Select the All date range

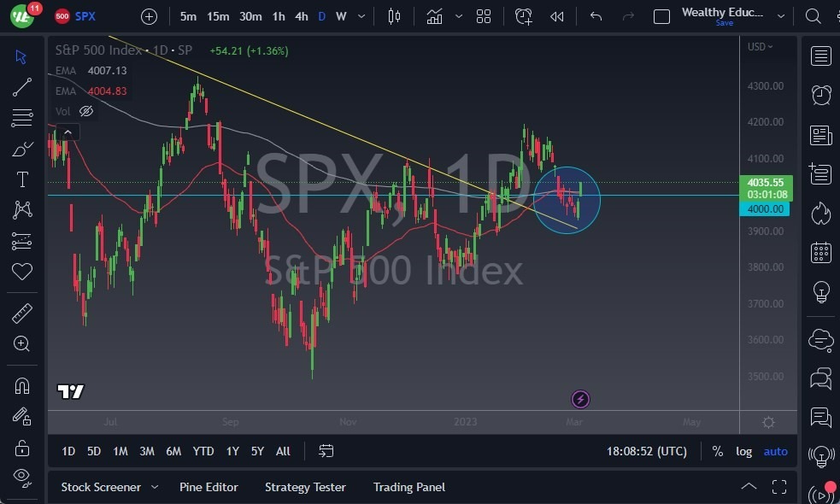[283, 451]
